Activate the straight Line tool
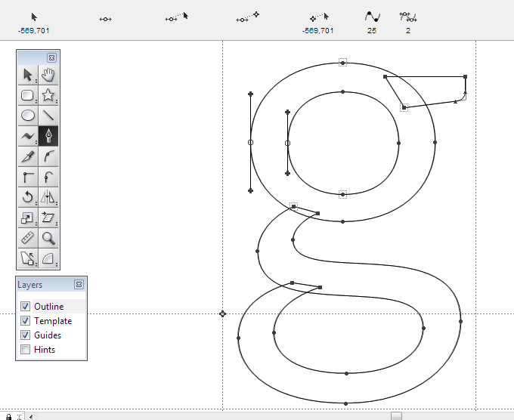Screen dimensions: 514x420 [48, 116]
